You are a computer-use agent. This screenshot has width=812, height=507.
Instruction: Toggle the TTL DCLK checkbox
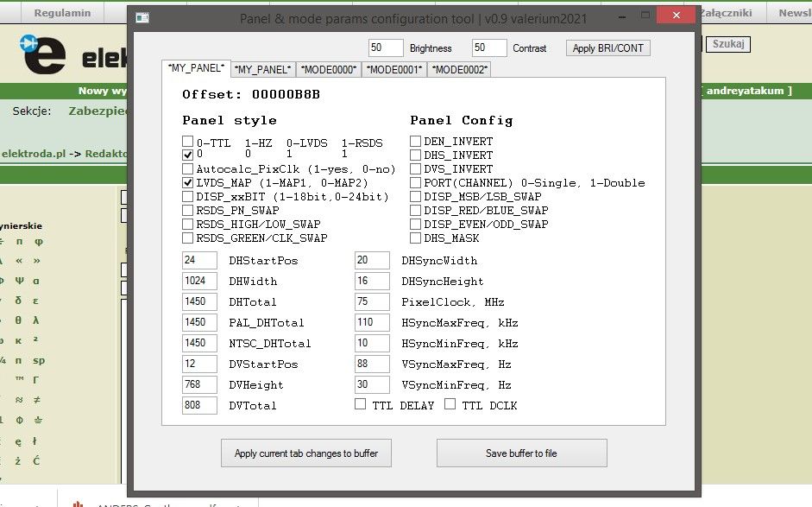click(450, 404)
